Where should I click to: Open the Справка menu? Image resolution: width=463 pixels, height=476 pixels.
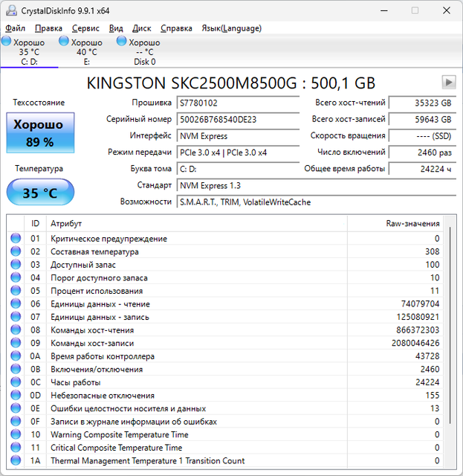(x=176, y=28)
